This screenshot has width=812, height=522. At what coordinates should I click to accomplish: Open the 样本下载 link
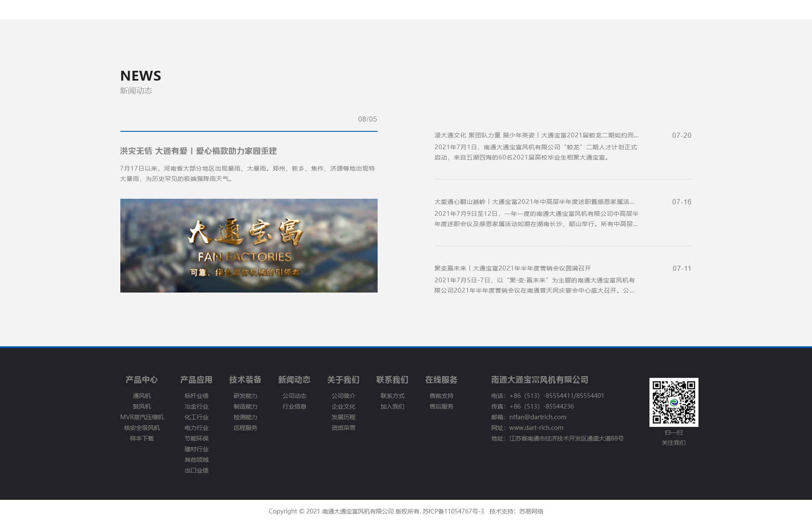pos(142,438)
